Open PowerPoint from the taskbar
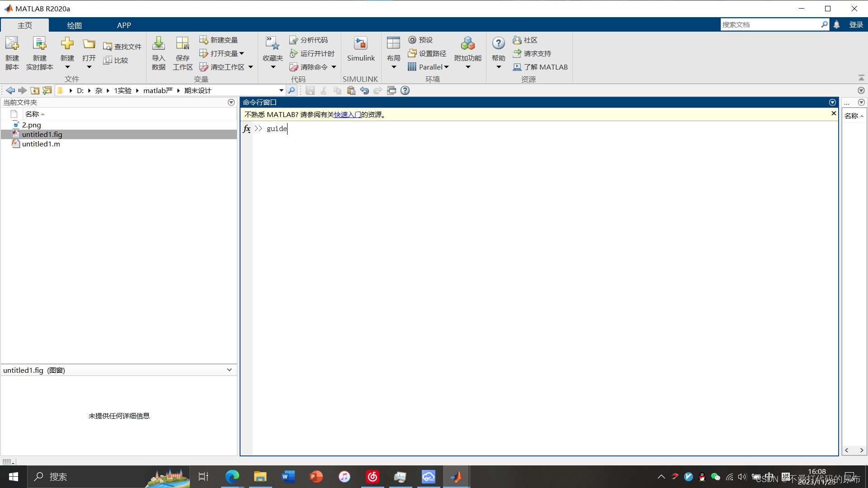 (316, 477)
